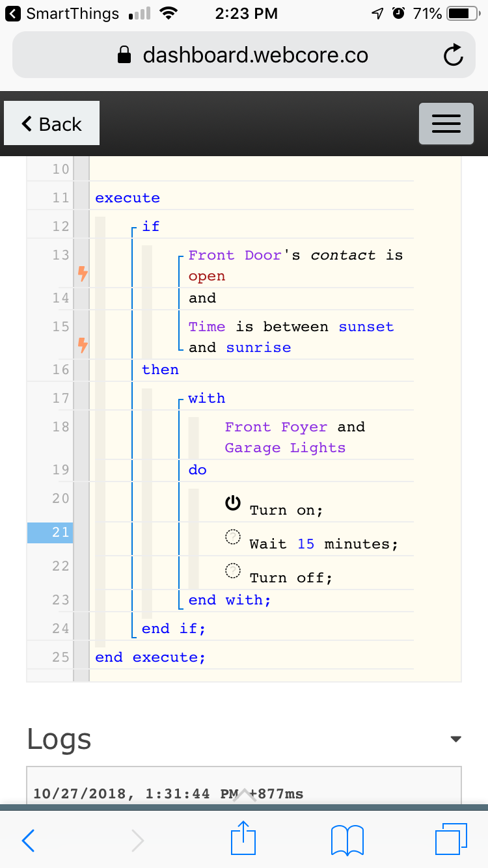The width and height of the screenshot is (488, 868).
Task: Select the execute keyword on line 11
Action: click(128, 198)
